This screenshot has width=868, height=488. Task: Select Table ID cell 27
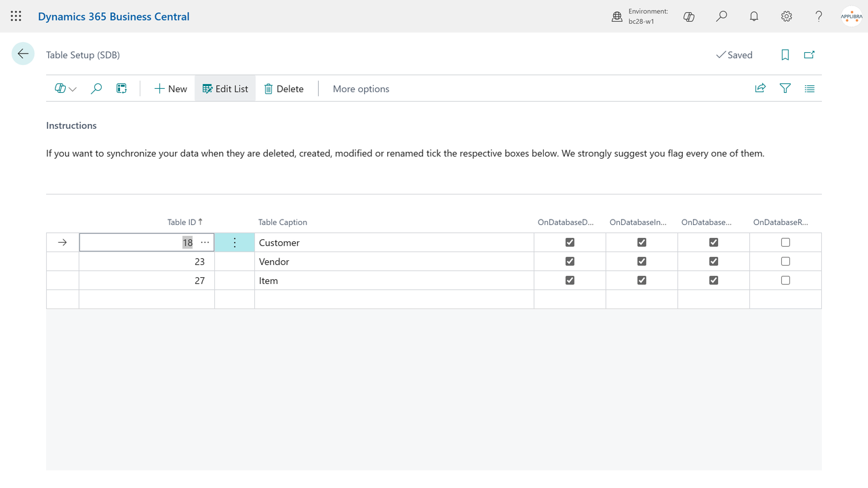coord(146,281)
